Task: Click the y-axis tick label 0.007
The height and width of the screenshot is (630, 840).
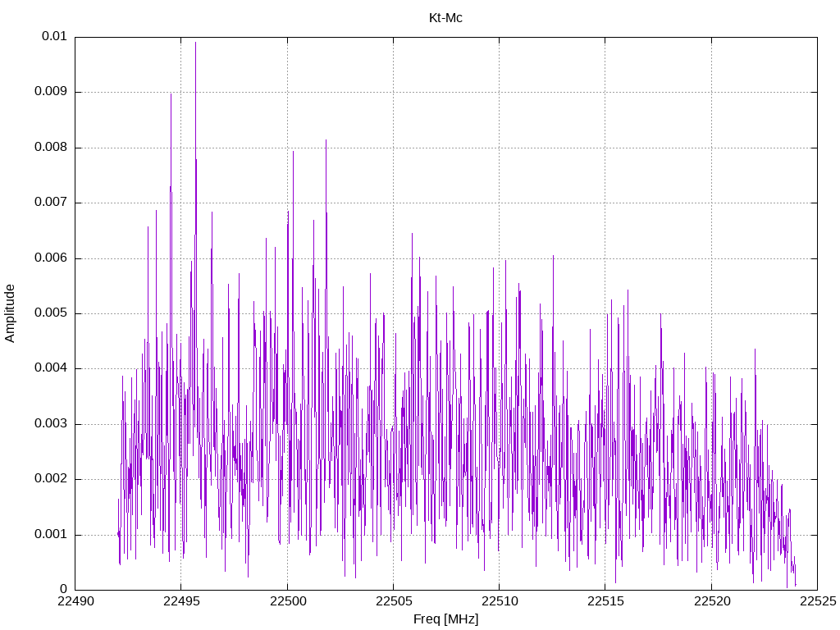Action: [x=51, y=203]
